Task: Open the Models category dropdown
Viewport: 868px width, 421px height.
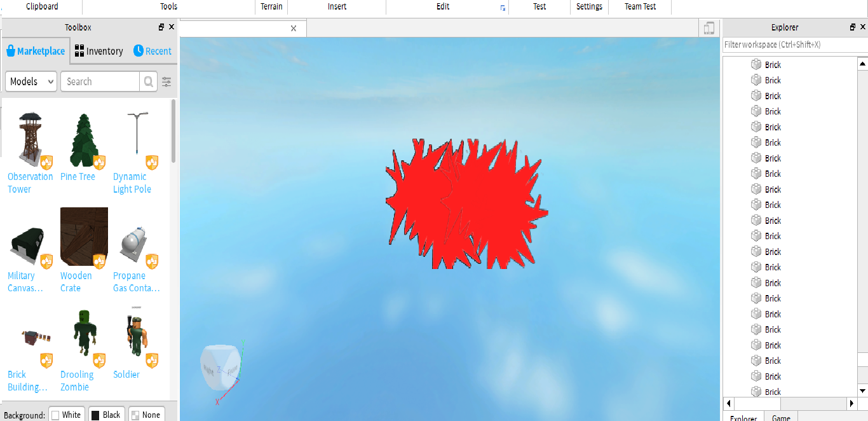Action: (31, 81)
